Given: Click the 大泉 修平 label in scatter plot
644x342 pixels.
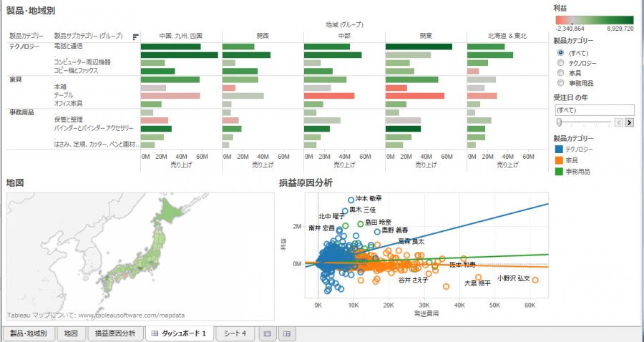Looking at the screenshot, I should [477, 283].
